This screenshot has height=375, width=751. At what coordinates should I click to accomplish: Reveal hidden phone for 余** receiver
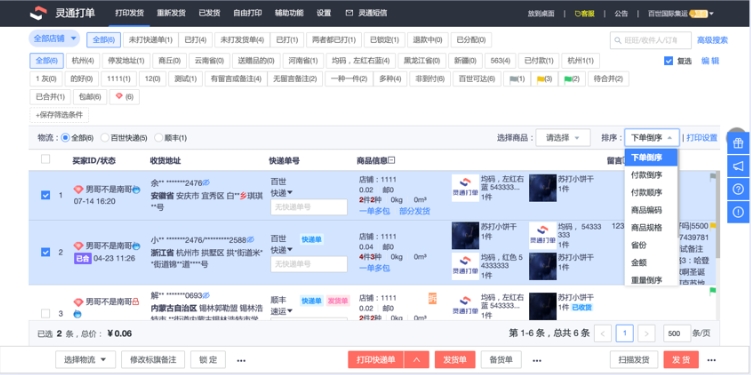click(206, 182)
